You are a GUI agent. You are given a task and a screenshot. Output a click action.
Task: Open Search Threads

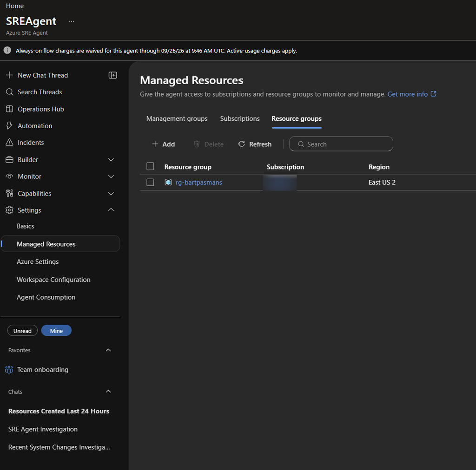[x=40, y=92]
